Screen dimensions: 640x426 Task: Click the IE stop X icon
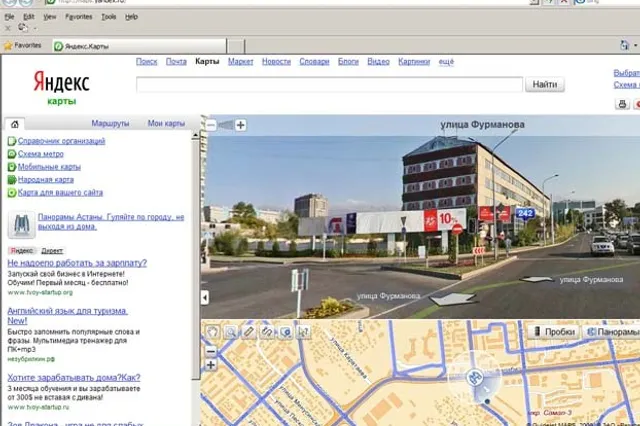pyautogui.click(x=8, y=28)
